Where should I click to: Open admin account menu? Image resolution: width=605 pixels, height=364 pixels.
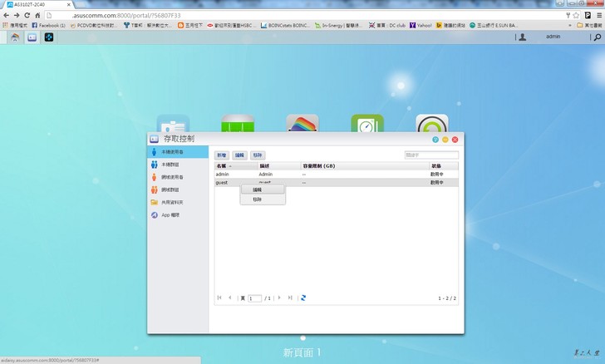point(553,37)
